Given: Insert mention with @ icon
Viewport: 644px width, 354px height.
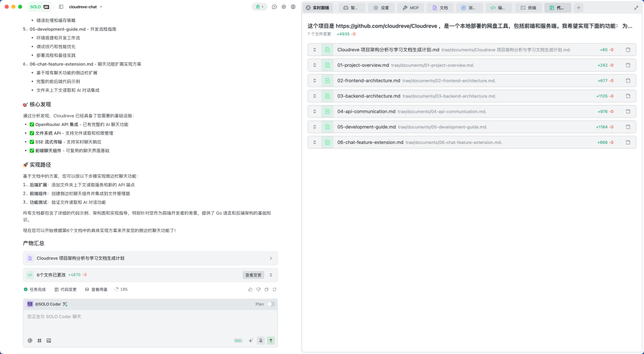Looking at the screenshot, I should [x=30, y=340].
